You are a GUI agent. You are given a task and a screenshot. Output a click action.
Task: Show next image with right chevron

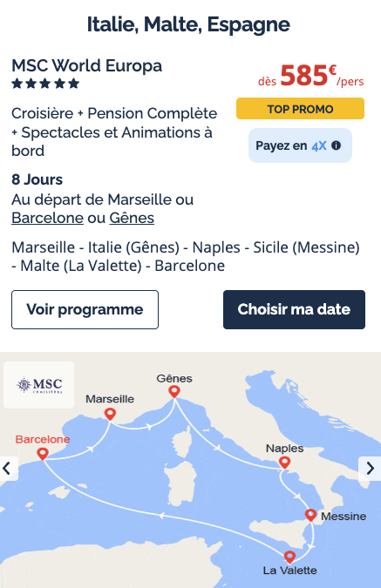pos(371,469)
